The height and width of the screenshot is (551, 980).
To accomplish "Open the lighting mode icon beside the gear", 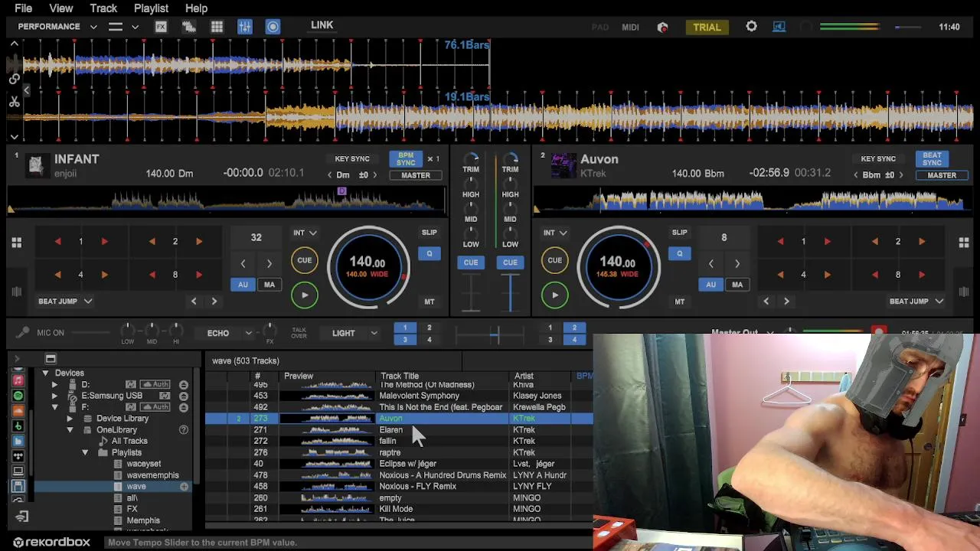I will click(779, 27).
